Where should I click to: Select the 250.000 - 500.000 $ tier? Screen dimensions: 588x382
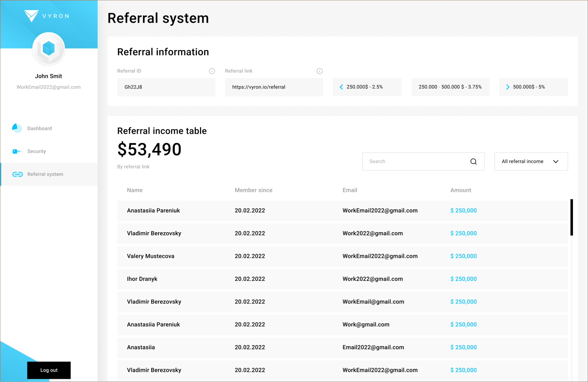450,87
